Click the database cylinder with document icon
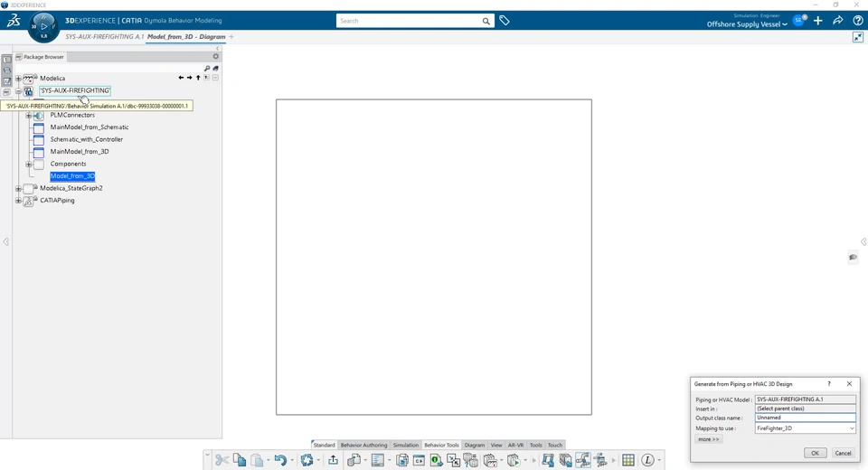Image resolution: width=868 pixels, height=470 pixels. pos(354,460)
